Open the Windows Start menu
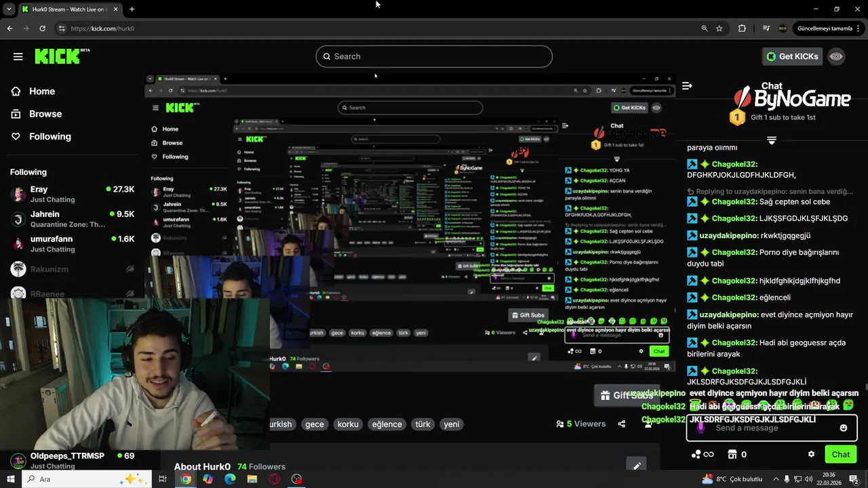This screenshot has width=868, height=488. coord(10,479)
